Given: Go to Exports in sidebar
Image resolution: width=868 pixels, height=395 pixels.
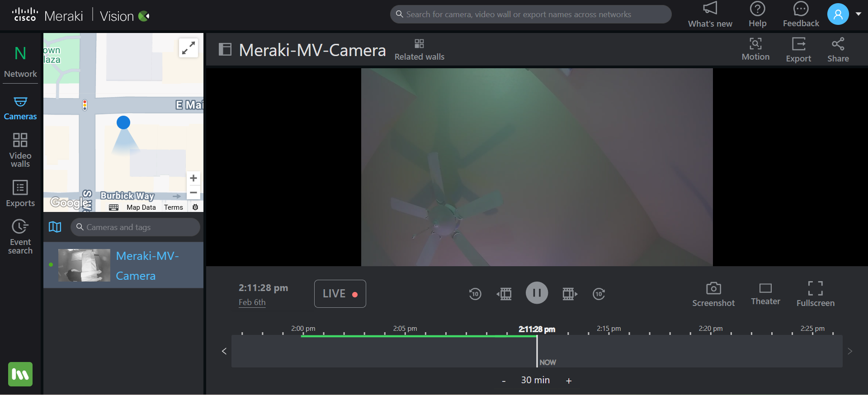Looking at the screenshot, I should [20, 193].
